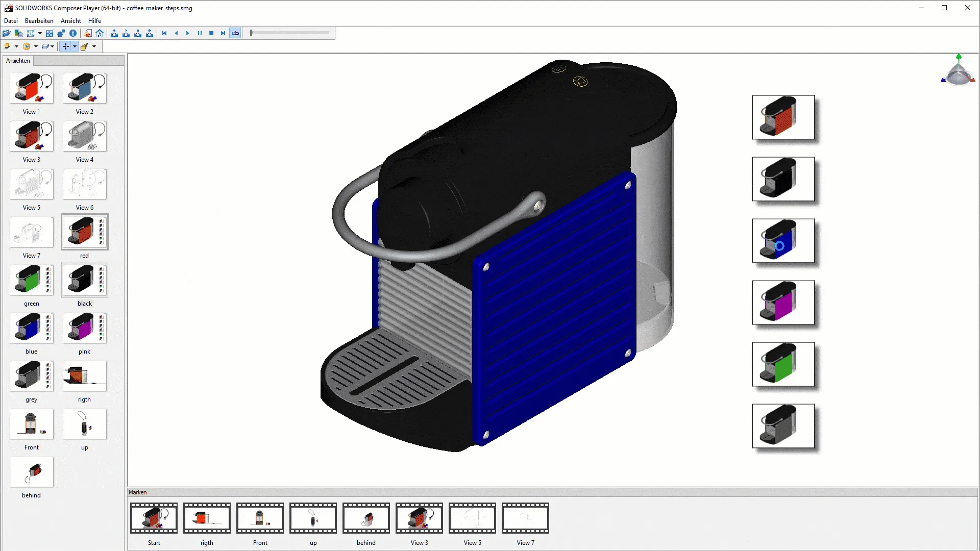Click the fullscreen view icon

click(x=50, y=33)
